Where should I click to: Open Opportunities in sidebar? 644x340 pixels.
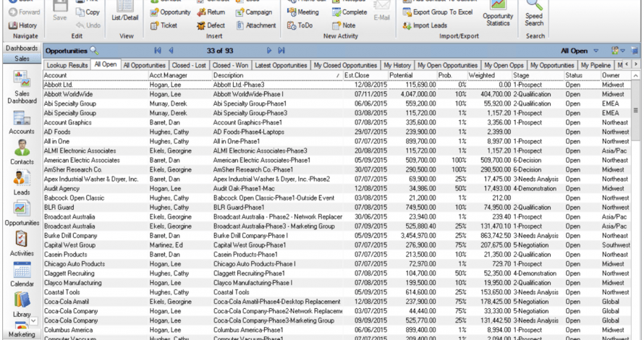coord(22,213)
